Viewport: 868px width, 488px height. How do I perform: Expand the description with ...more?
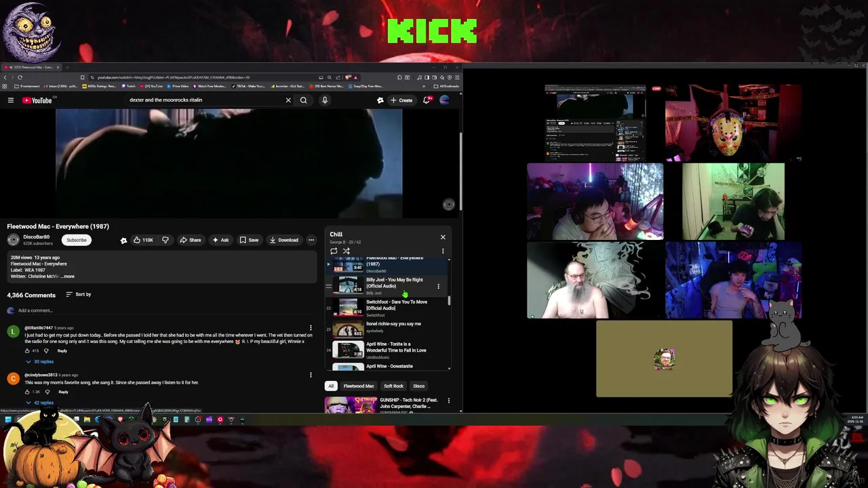[68, 277]
